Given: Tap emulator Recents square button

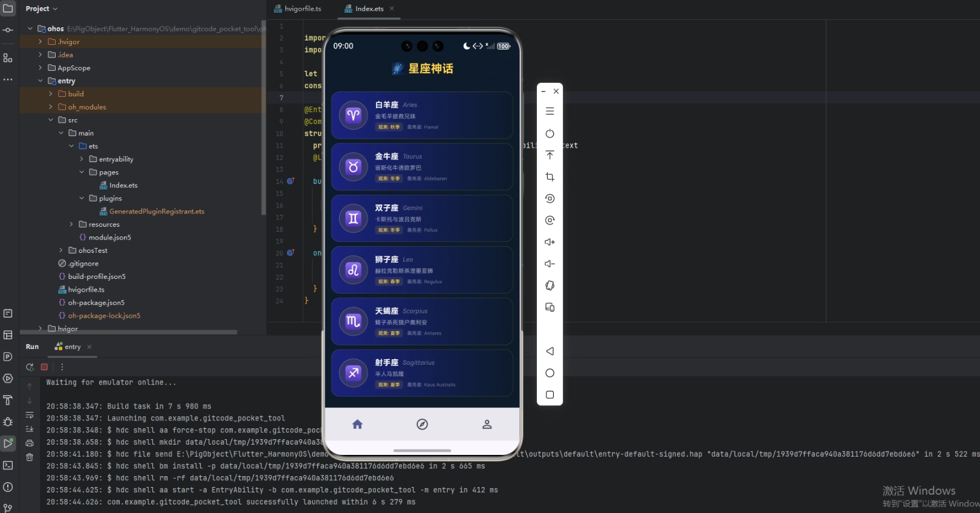Looking at the screenshot, I should coord(550,394).
